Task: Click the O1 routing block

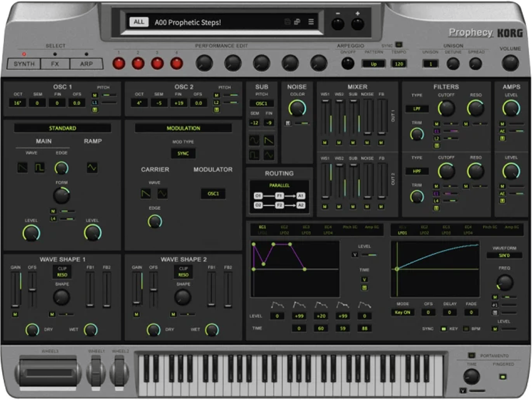Action: point(258,196)
